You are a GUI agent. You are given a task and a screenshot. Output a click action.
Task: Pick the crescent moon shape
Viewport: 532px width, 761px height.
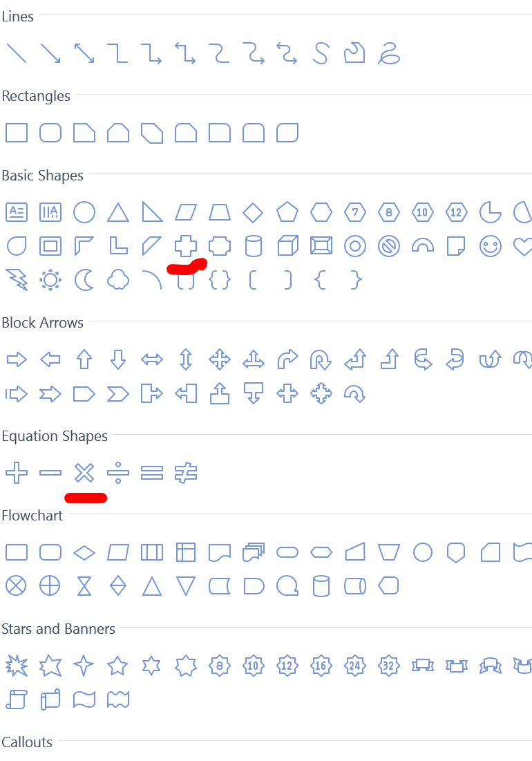tap(84, 280)
